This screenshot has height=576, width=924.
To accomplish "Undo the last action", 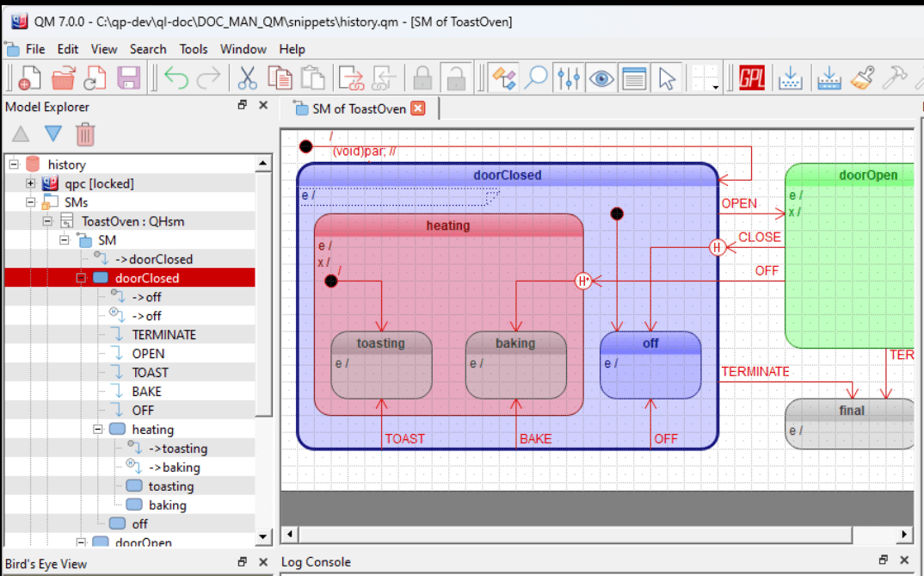I will click(x=176, y=77).
